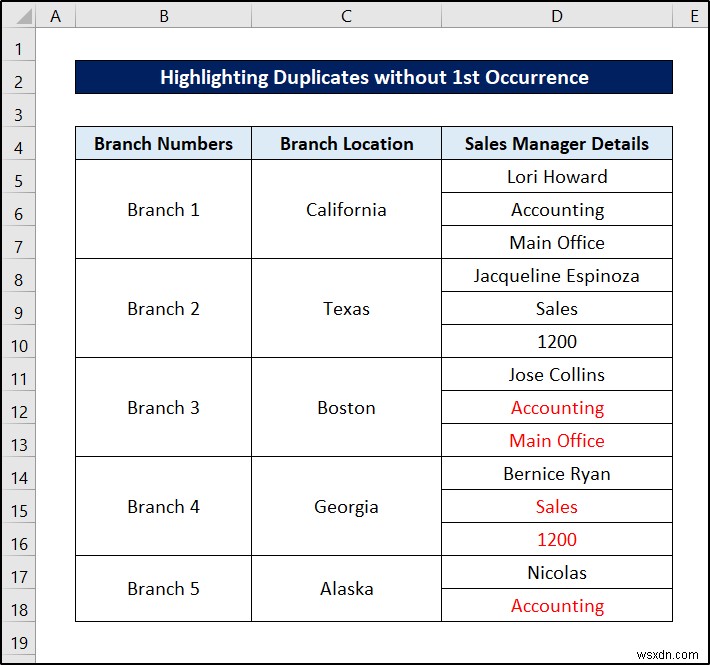Select column A header
The height and width of the screenshot is (665, 710).
tap(55, 16)
